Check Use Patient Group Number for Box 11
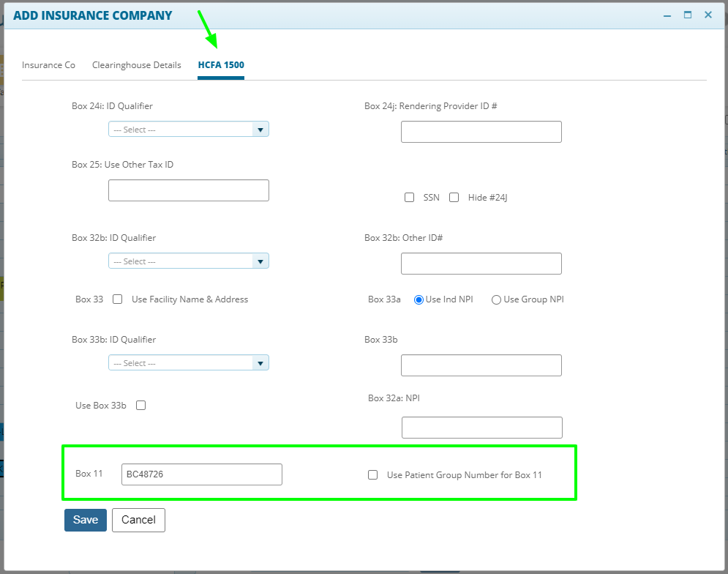Image resolution: width=728 pixels, height=574 pixels. click(373, 475)
